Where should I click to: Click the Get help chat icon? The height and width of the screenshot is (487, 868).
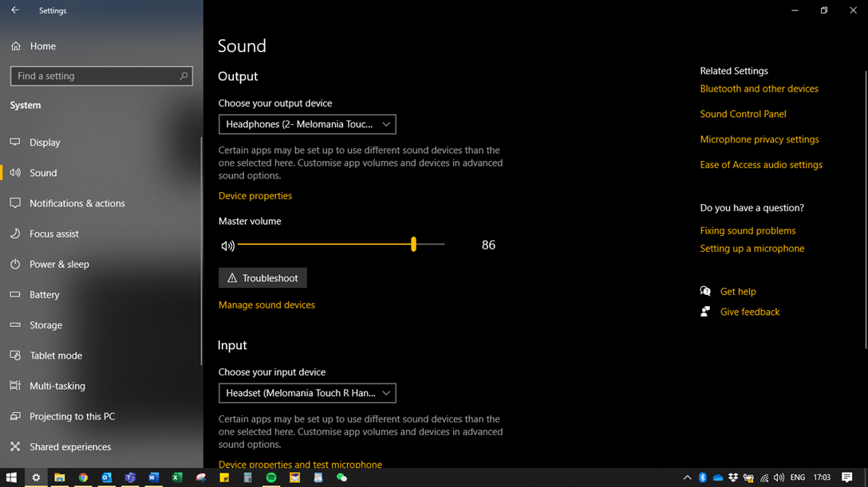tap(705, 292)
